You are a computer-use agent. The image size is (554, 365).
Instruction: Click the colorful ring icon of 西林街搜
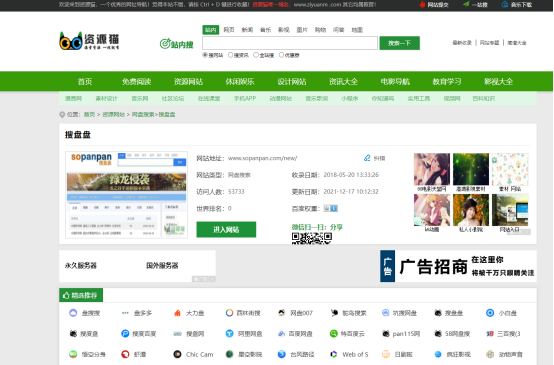tap(229, 313)
